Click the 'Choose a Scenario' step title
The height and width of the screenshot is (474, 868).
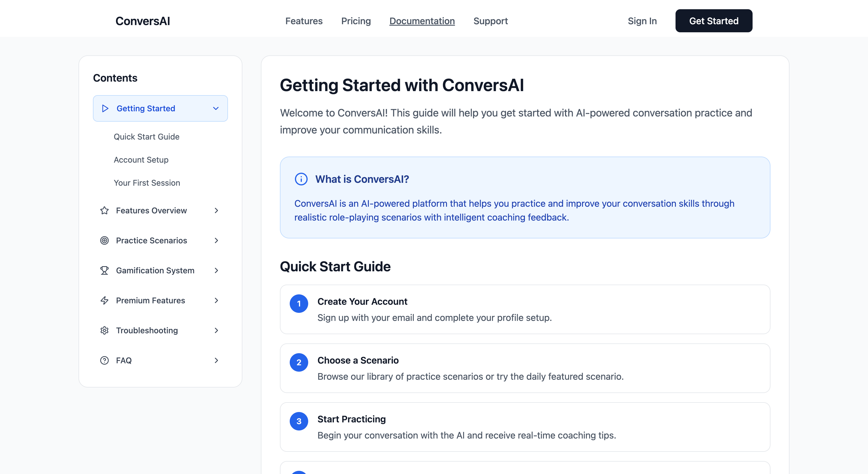(358, 360)
